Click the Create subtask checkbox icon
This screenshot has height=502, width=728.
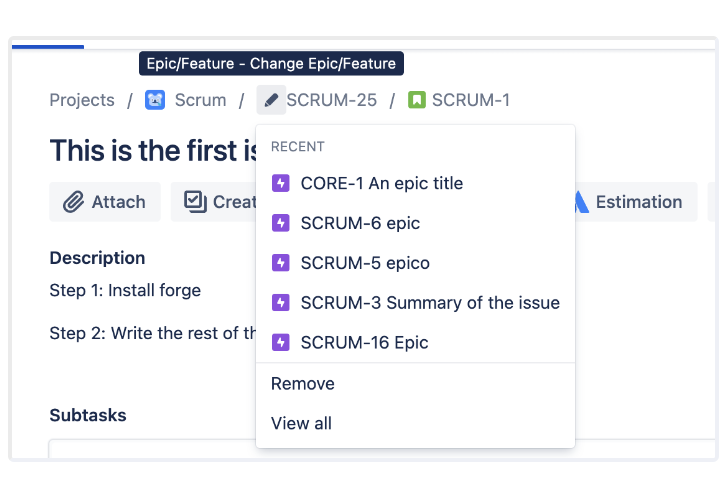195,202
